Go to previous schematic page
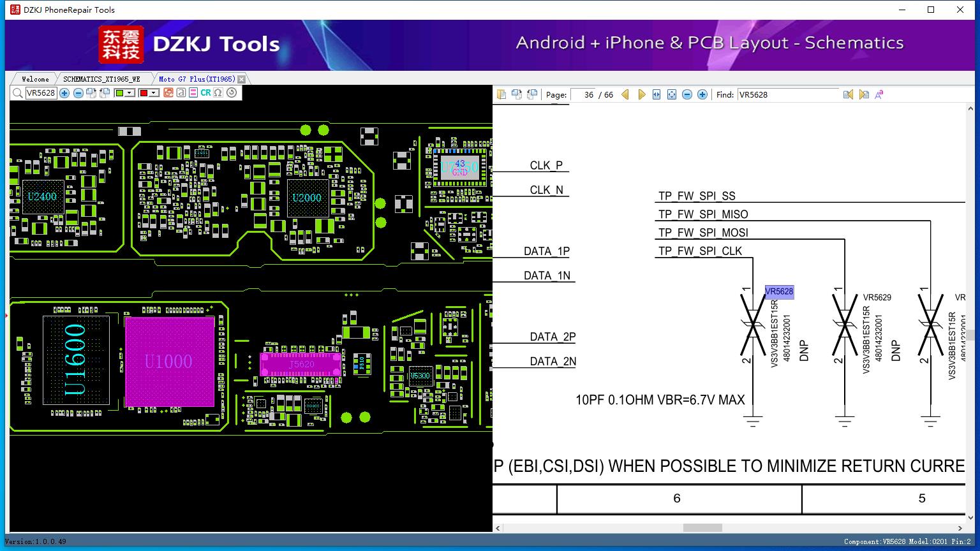The image size is (980, 551). [x=625, y=94]
